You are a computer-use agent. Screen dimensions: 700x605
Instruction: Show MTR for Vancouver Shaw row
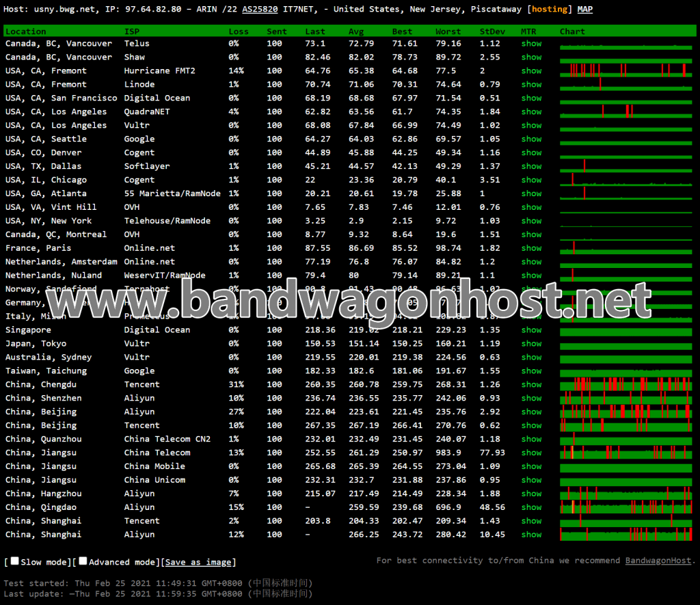click(531, 57)
